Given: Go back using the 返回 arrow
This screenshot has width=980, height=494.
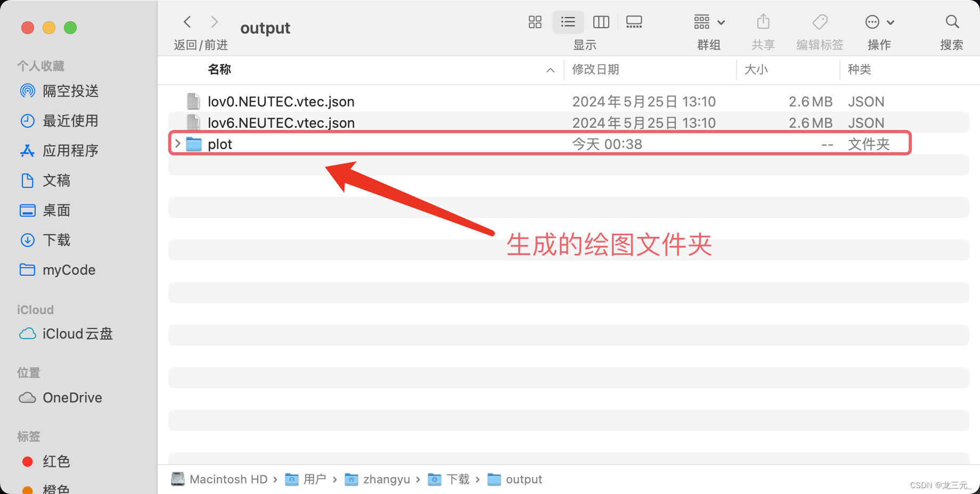Looking at the screenshot, I should [187, 21].
